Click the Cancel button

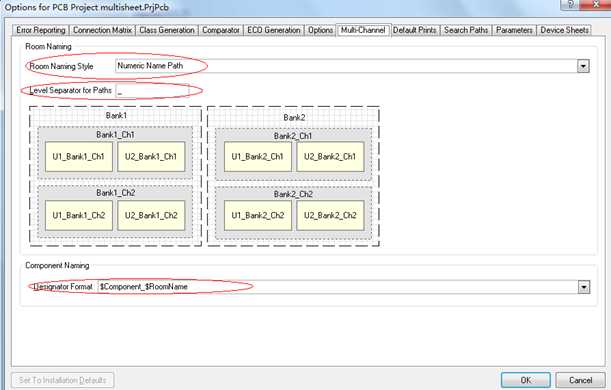[x=580, y=380]
